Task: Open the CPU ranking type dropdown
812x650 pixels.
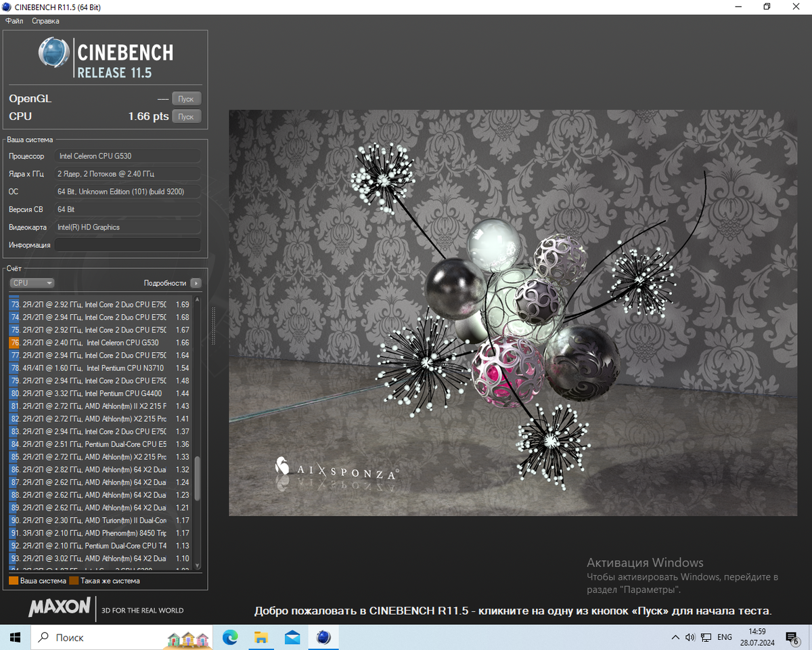Action: (32, 283)
